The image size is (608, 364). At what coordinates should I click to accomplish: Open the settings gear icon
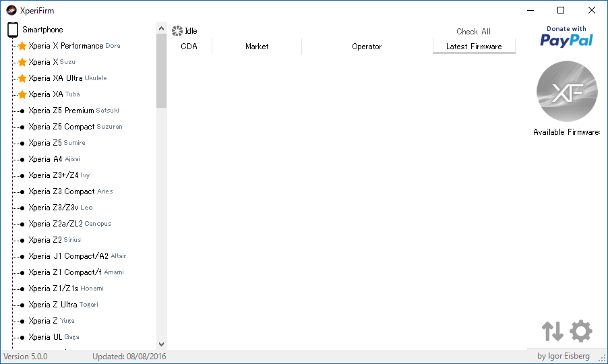(x=581, y=331)
